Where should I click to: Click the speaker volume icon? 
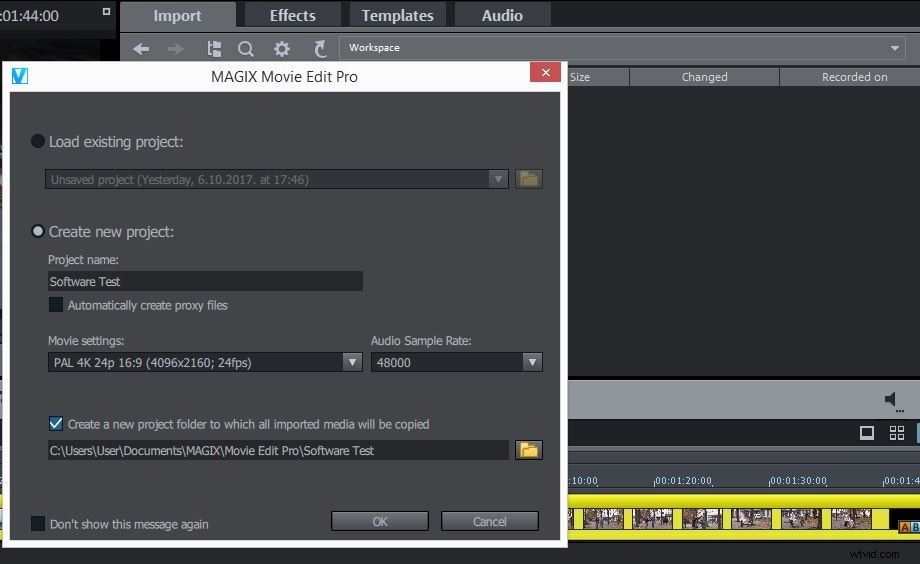pos(892,400)
